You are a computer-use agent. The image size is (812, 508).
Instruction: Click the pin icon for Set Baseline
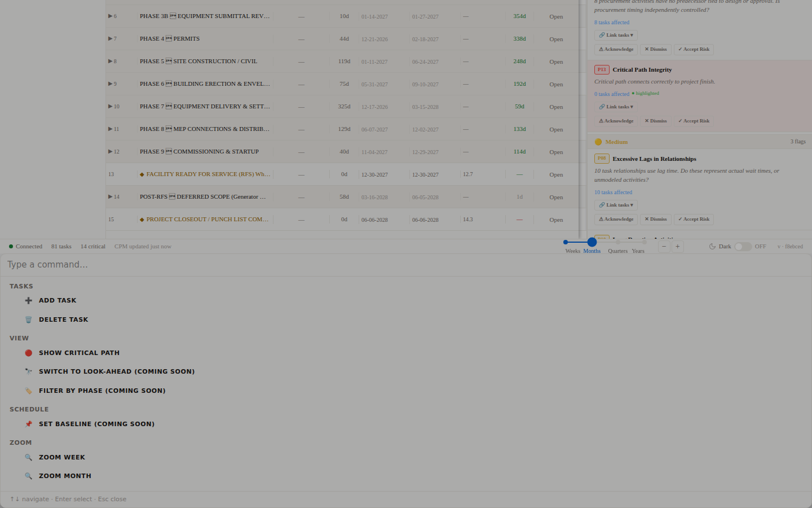tap(29, 424)
